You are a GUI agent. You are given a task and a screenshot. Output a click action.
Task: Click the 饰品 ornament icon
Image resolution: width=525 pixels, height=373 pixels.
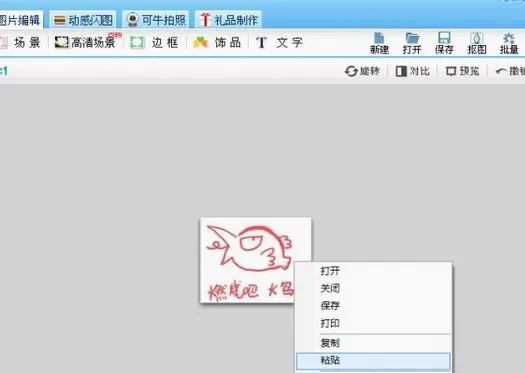[200, 43]
